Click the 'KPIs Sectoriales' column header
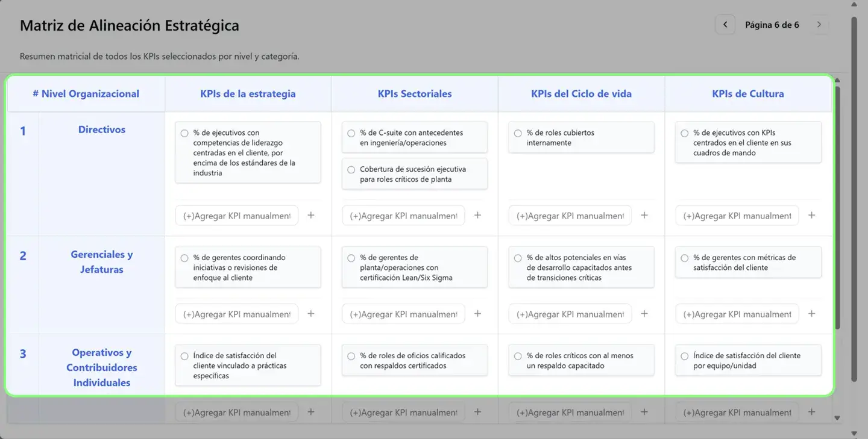This screenshot has height=439, width=868. 415,93
